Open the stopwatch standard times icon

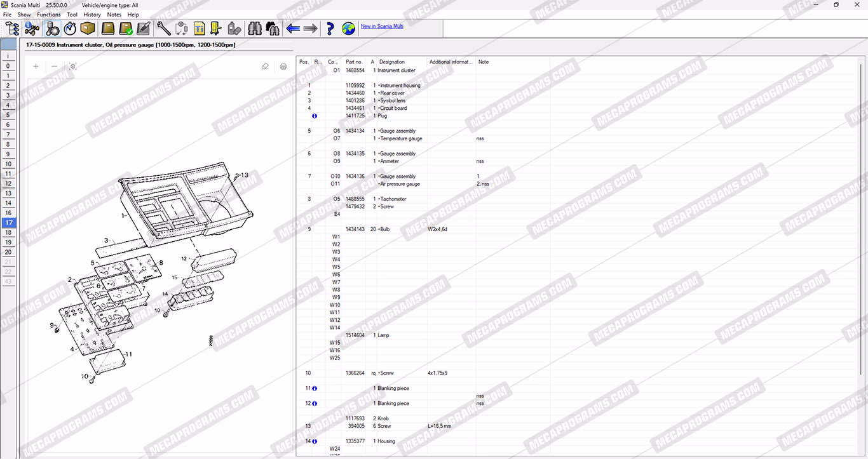pos(70,29)
